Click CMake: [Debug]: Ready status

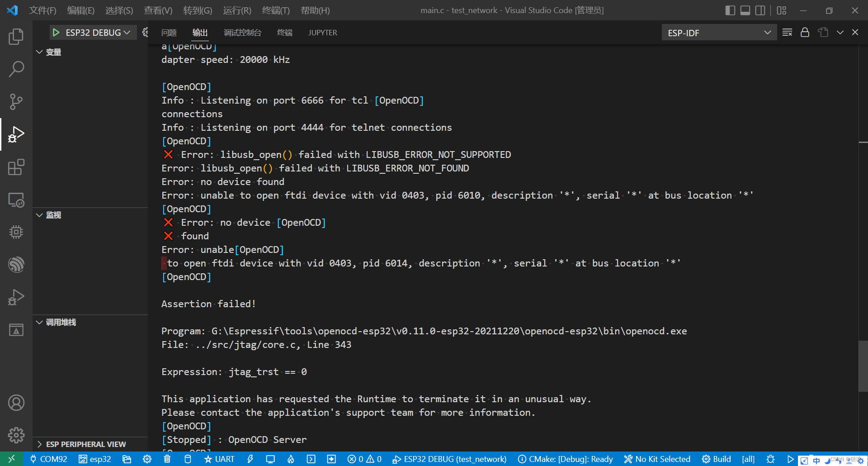click(565, 459)
